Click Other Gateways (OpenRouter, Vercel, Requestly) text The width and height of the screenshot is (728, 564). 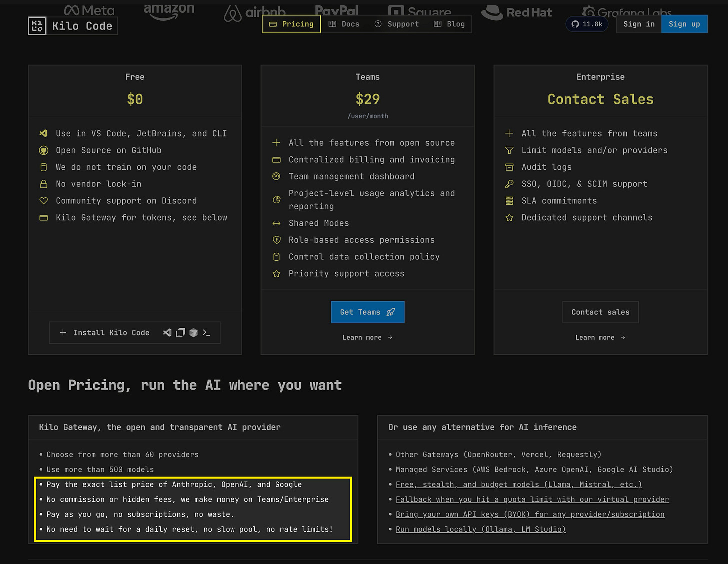click(498, 454)
